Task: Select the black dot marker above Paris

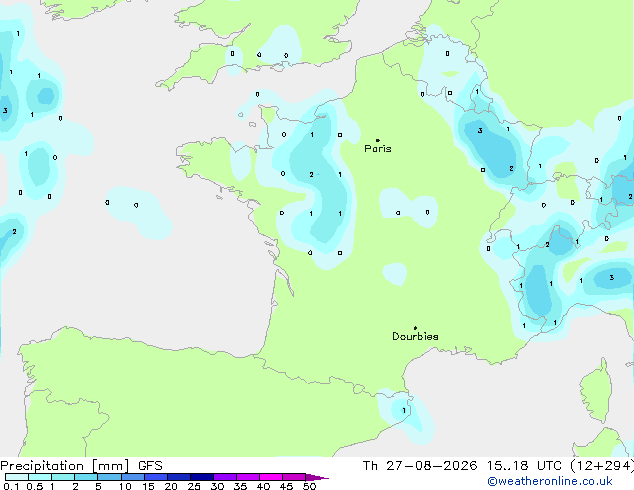Action: pyautogui.click(x=378, y=140)
